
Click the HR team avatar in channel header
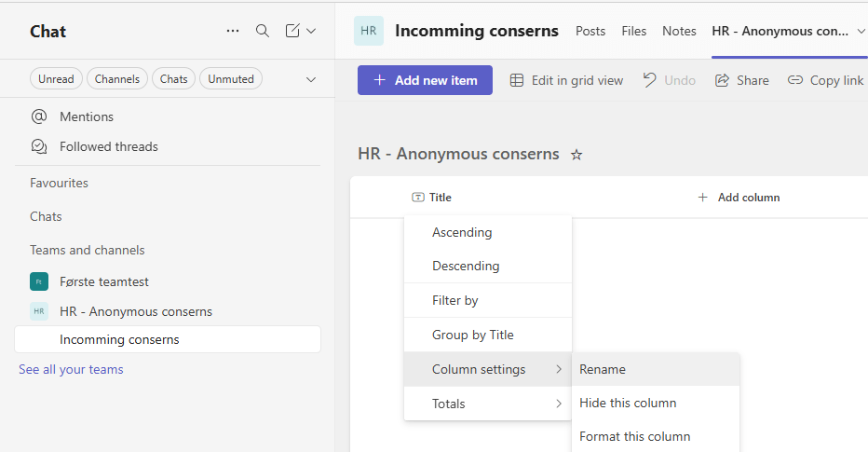pos(369,31)
